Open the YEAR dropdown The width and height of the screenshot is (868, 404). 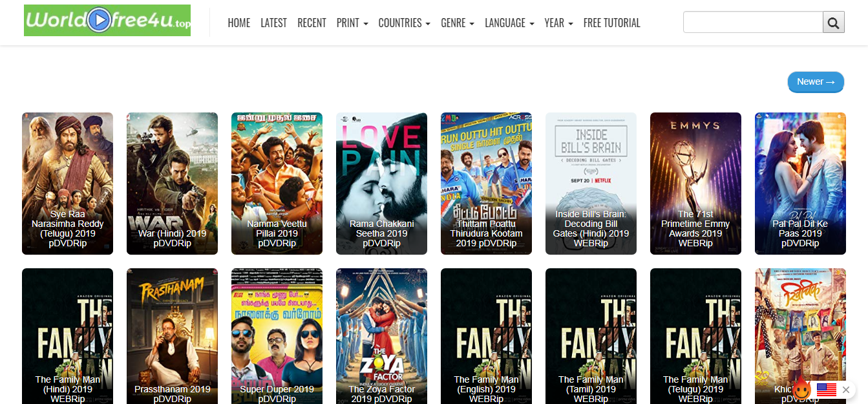[559, 23]
